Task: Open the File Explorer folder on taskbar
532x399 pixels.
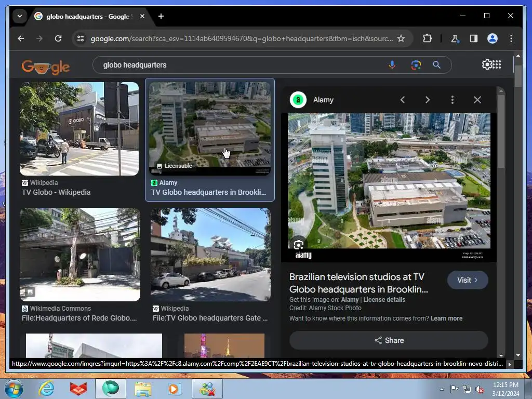Action: (143, 389)
